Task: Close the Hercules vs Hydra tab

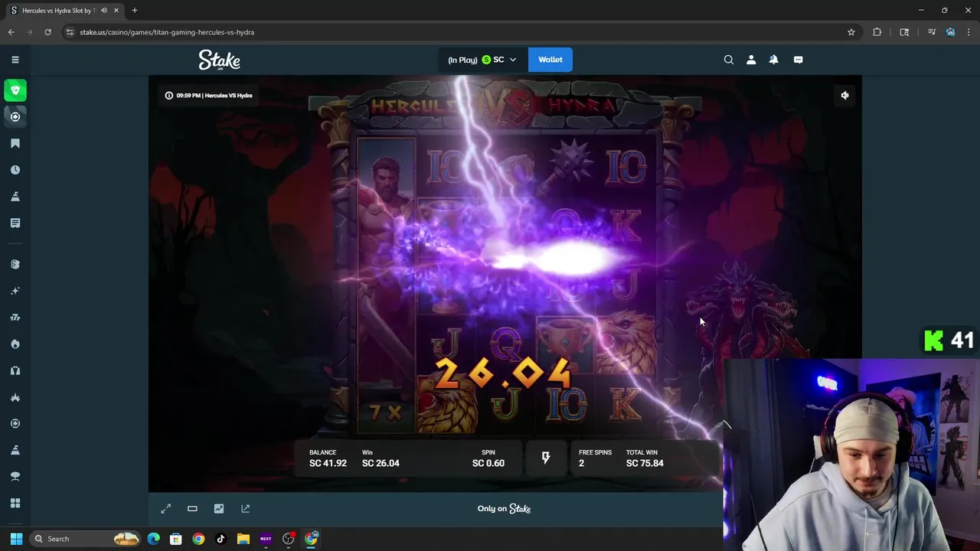Action: tap(116, 11)
